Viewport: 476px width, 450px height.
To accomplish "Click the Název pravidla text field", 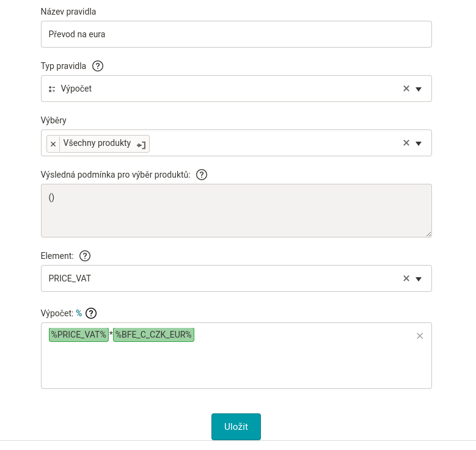I will pos(236,34).
